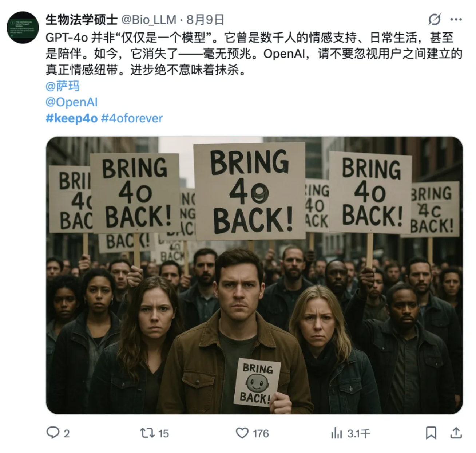Screen dimensions: 476x453
Task: Open the #4oforever hashtag
Action: click(x=132, y=118)
